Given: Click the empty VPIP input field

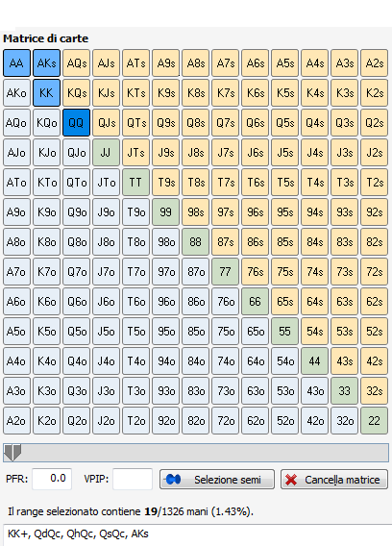Looking at the screenshot, I should coord(133,479).
